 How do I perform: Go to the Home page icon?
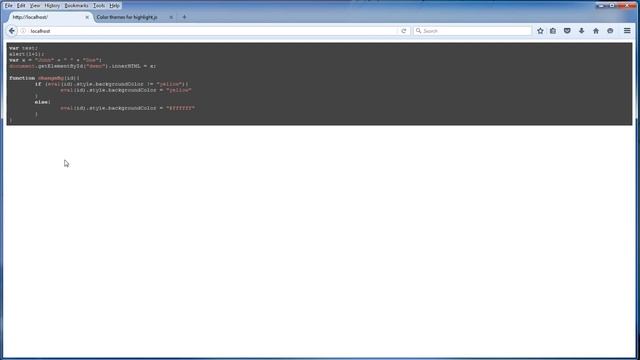[x=596, y=31]
